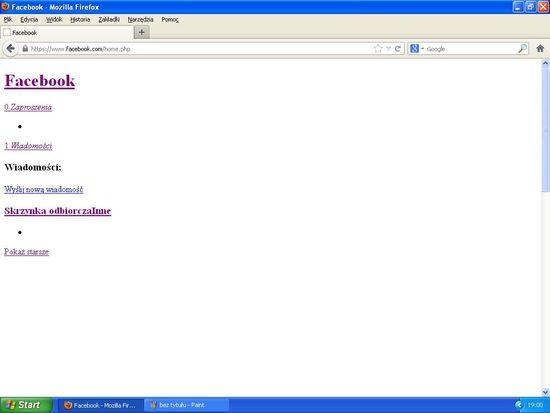Bookmark this page with the star icon

[x=378, y=49]
